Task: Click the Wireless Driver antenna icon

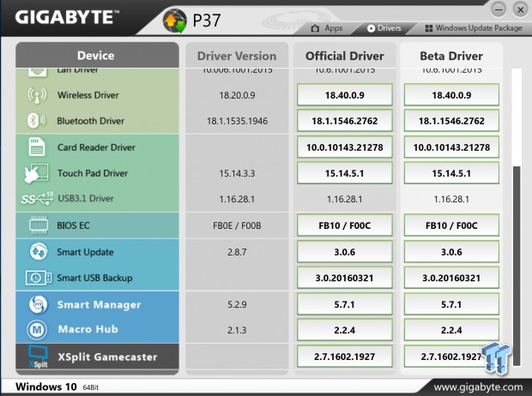Action: [37, 95]
